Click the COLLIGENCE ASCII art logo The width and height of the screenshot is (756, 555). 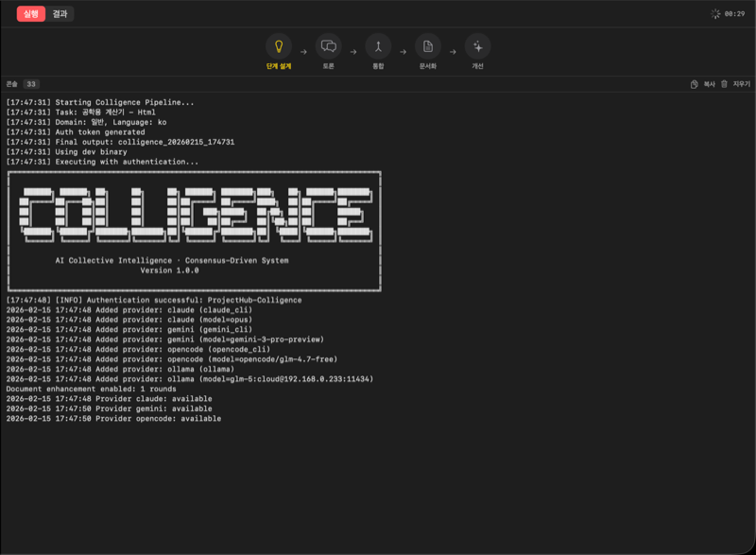point(194,213)
